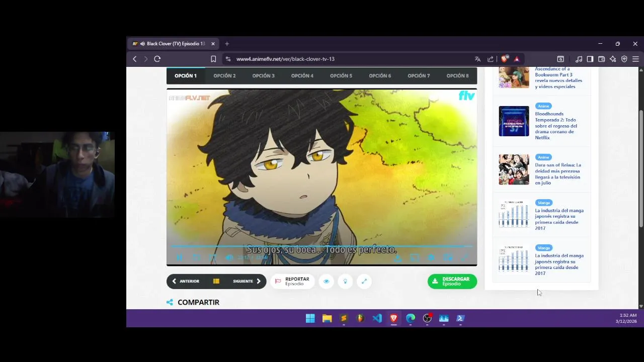The height and width of the screenshot is (362, 644).
Task: Pause the video in the player
Action: (x=180, y=257)
